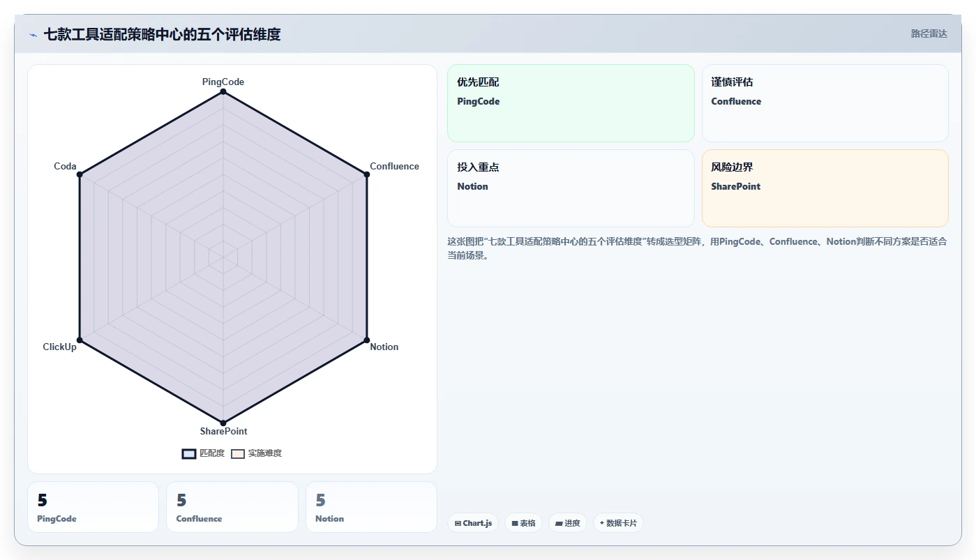Click the Coda radar axis label
Screen dimensions: 976x560
point(66,166)
